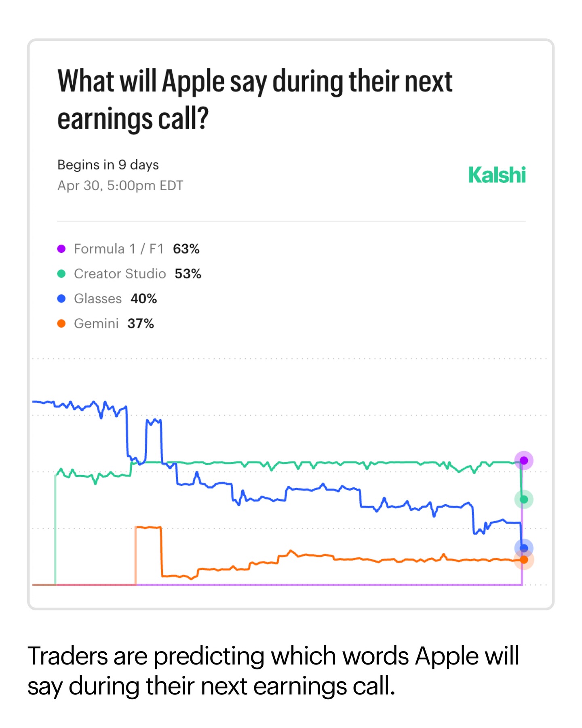
Task: Click the purple Formula 1 legend dot
Action: click(x=61, y=249)
